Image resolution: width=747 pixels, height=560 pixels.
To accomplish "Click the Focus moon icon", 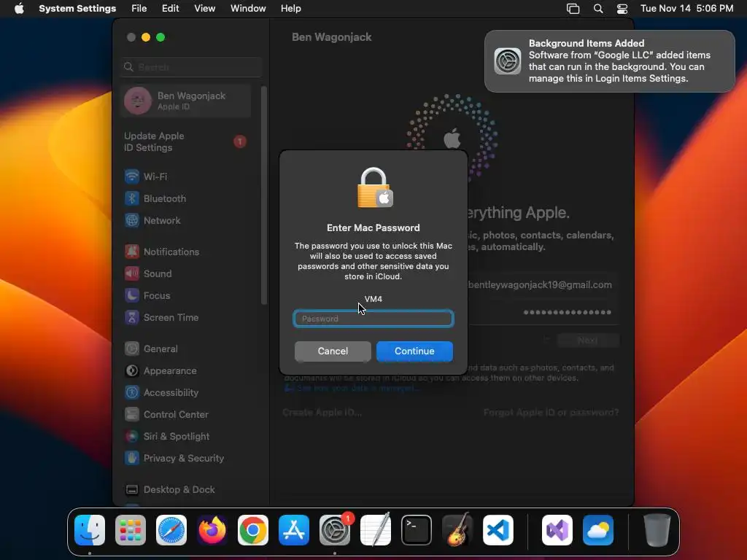I will click(x=132, y=295).
